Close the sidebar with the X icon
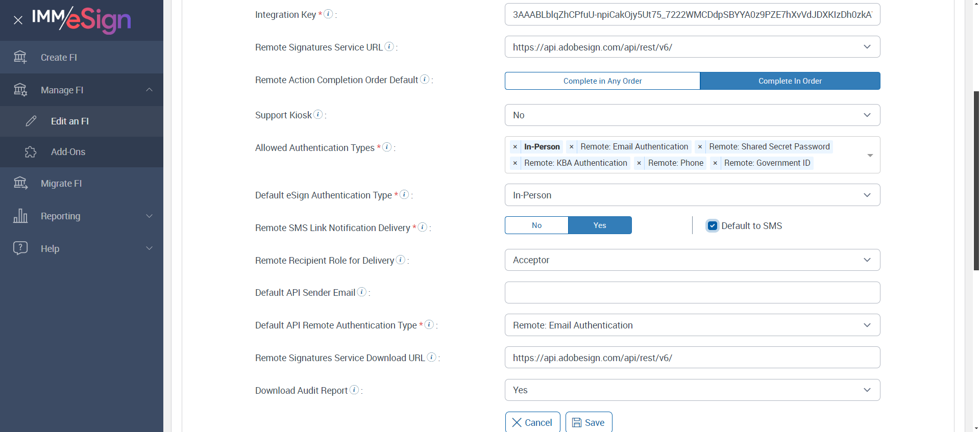The height and width of the screenshot is (432, 980). pos(18,20)
